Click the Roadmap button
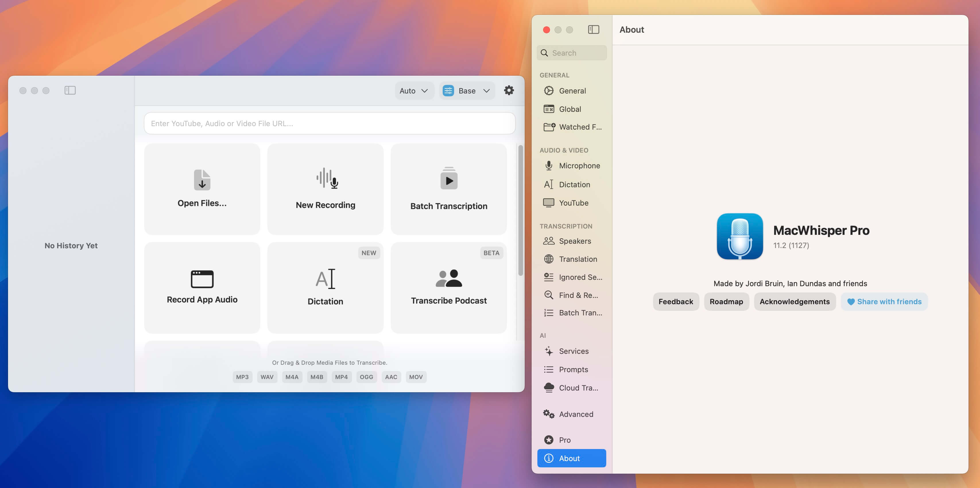 point(726,301)
